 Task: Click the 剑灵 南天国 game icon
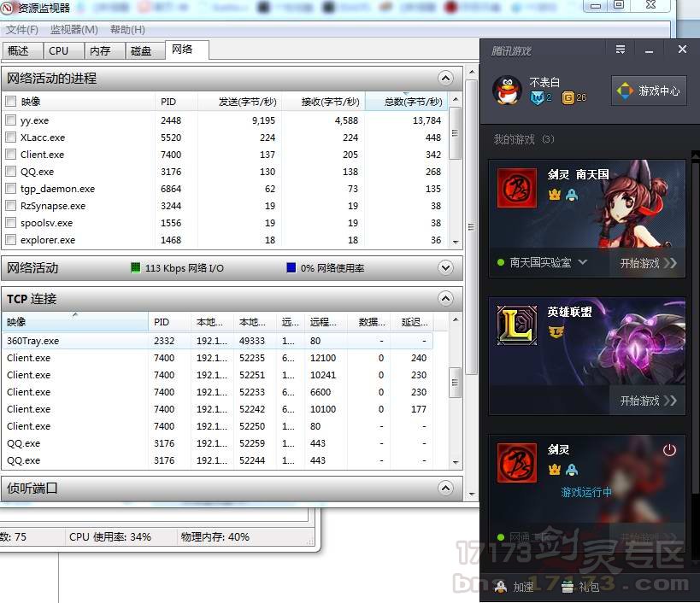coord(517,188)
